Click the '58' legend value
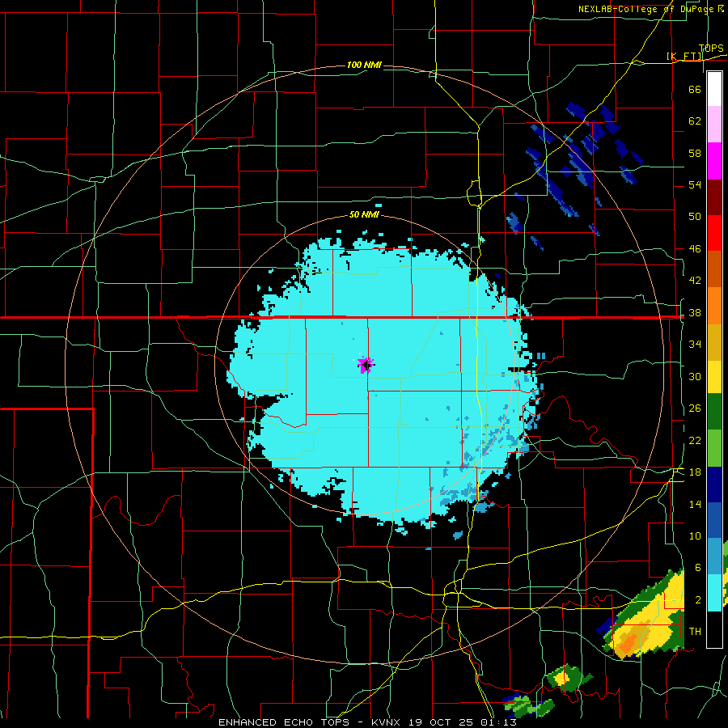 pos(695,153)
